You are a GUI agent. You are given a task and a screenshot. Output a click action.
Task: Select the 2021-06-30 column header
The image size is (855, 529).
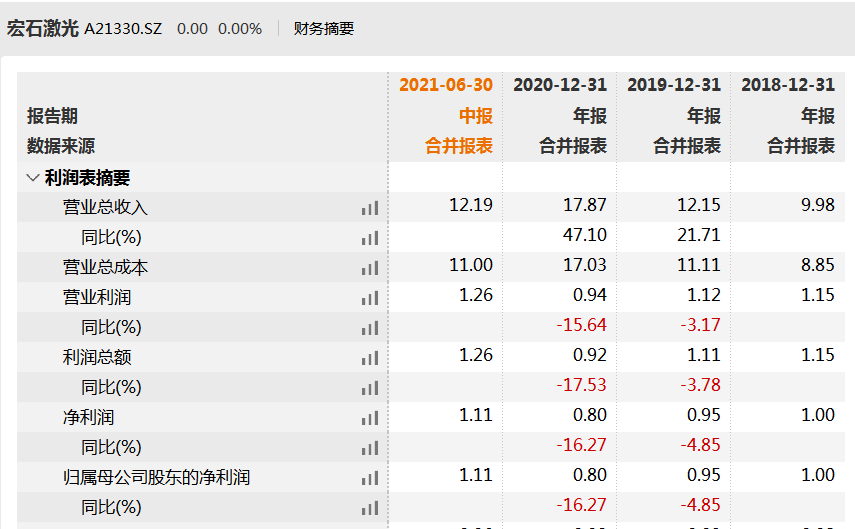coord(446,85)
